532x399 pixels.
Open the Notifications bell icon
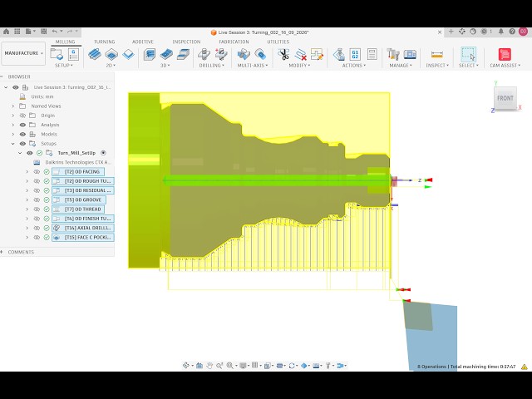(500, 32)
